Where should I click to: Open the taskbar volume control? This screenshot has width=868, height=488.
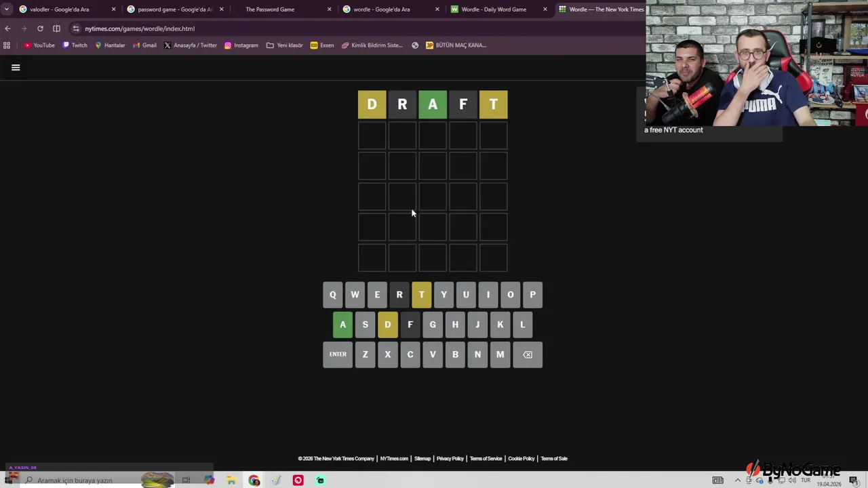(x=792, y=481)
